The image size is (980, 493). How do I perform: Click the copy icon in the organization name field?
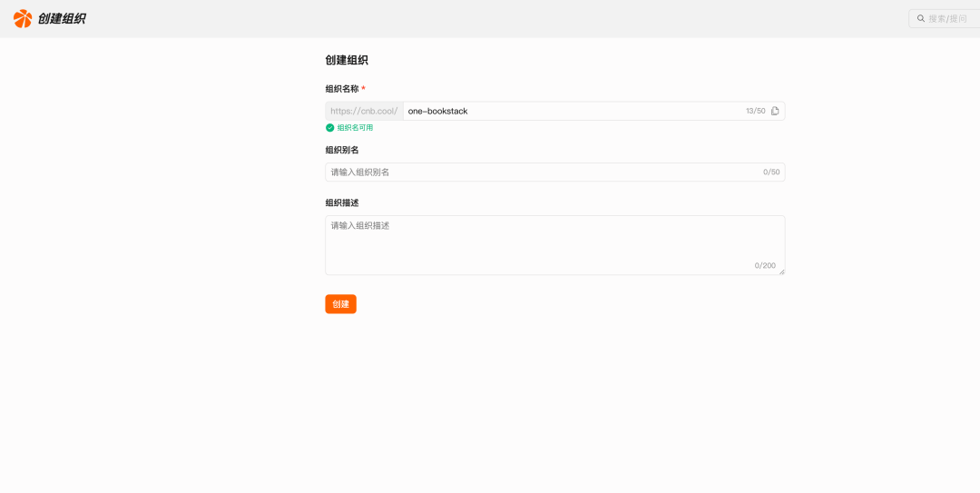tap(775, 111)
